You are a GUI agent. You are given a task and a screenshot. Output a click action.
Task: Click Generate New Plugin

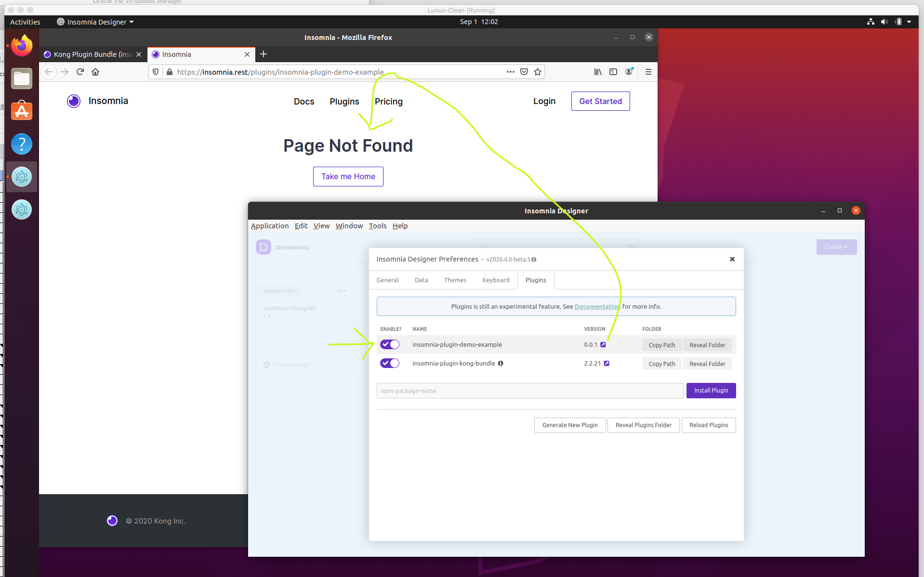click(570, 425)
